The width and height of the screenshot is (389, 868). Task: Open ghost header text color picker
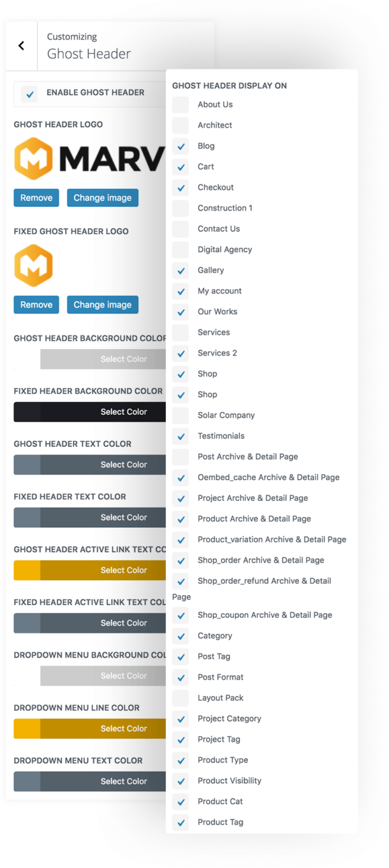(102, 465)
